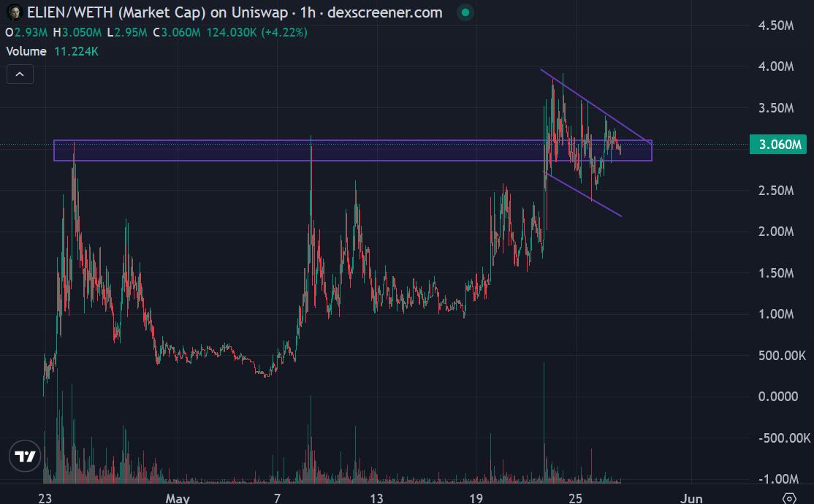Click the 0.0000 price axis label
814x504 pixels.
point(777,397)
